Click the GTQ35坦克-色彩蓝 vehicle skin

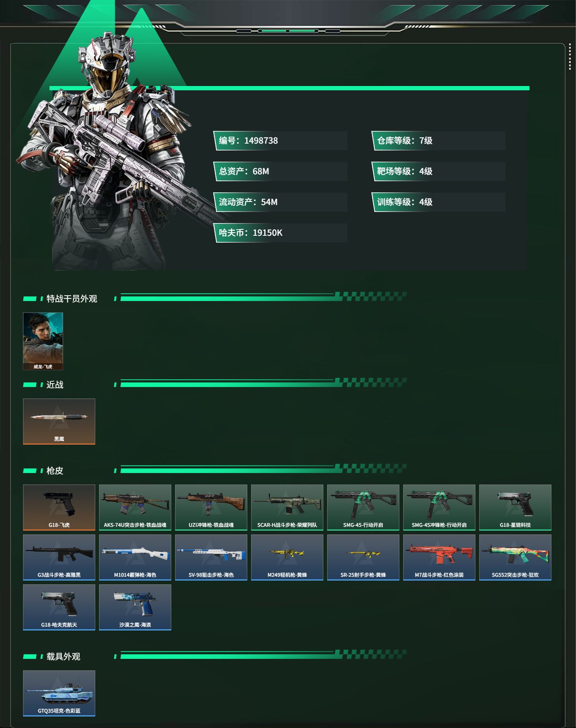[59, 693]
